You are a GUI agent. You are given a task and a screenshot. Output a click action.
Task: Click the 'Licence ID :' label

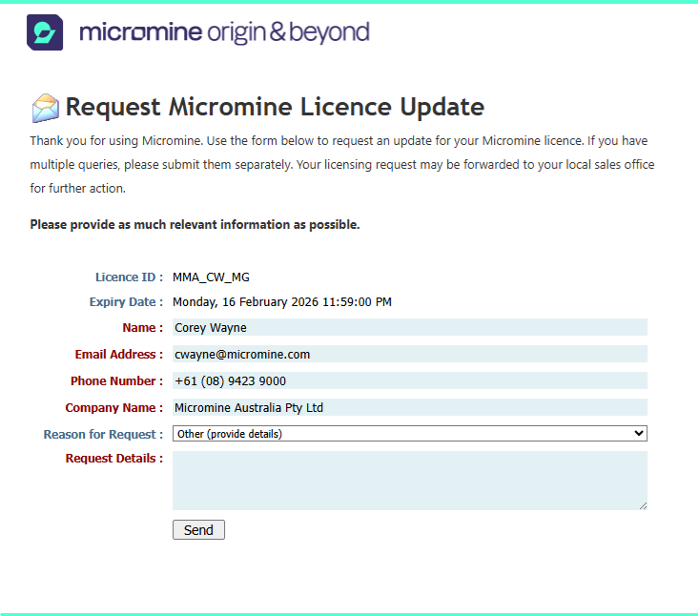(129, 277)
